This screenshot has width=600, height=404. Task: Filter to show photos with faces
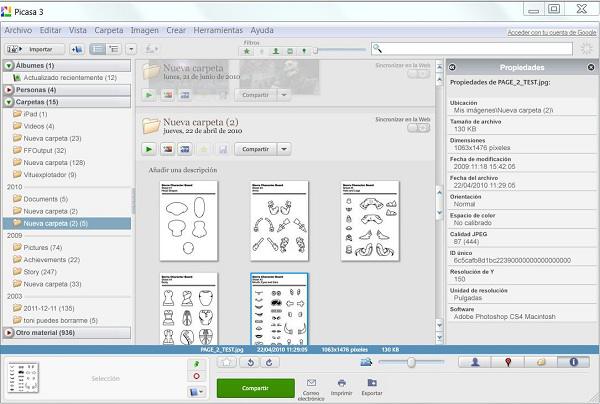click(x=276, y=51)
